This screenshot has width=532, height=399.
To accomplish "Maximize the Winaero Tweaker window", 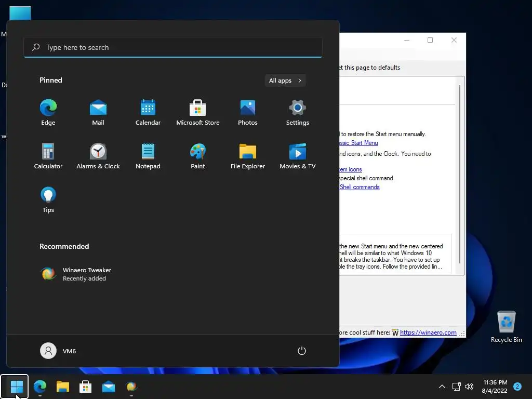I will point(430,40).
